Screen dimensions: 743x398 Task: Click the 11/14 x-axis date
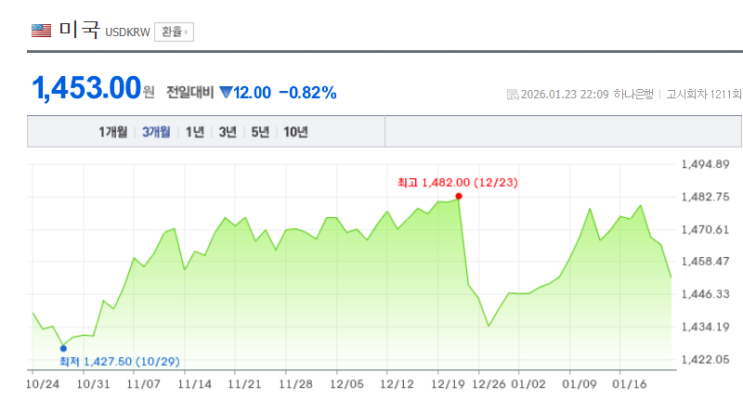(194, 384)
